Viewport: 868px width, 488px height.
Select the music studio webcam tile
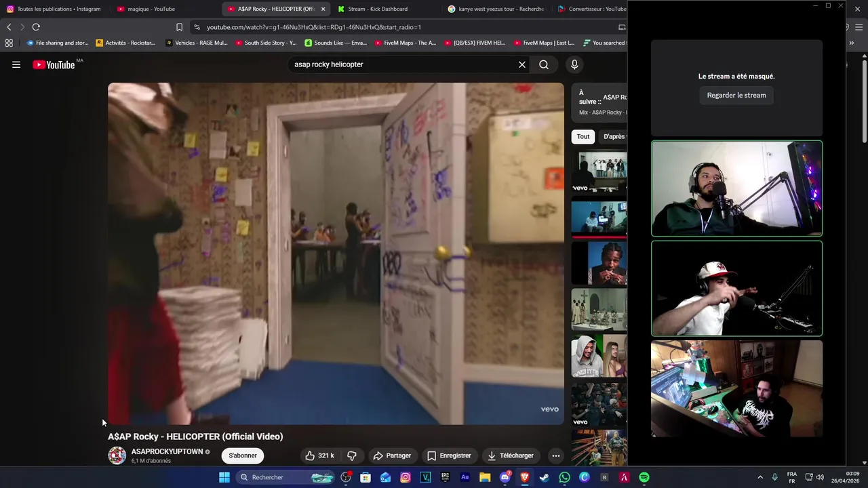(x=736, y=388)
